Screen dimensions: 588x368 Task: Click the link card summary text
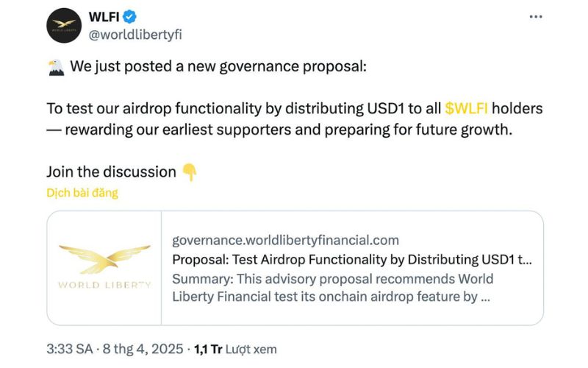[x=333, y=288]
